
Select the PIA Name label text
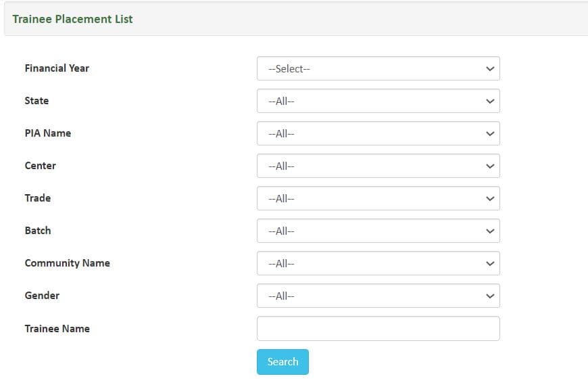coord(47,133)
